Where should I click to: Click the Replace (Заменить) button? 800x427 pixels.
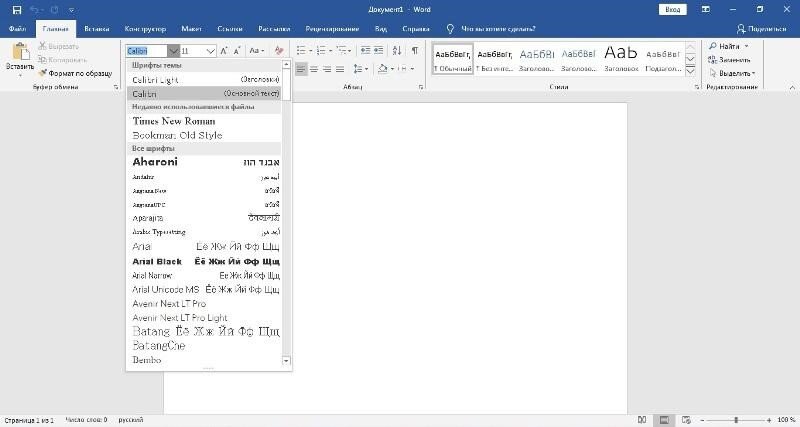729,60
